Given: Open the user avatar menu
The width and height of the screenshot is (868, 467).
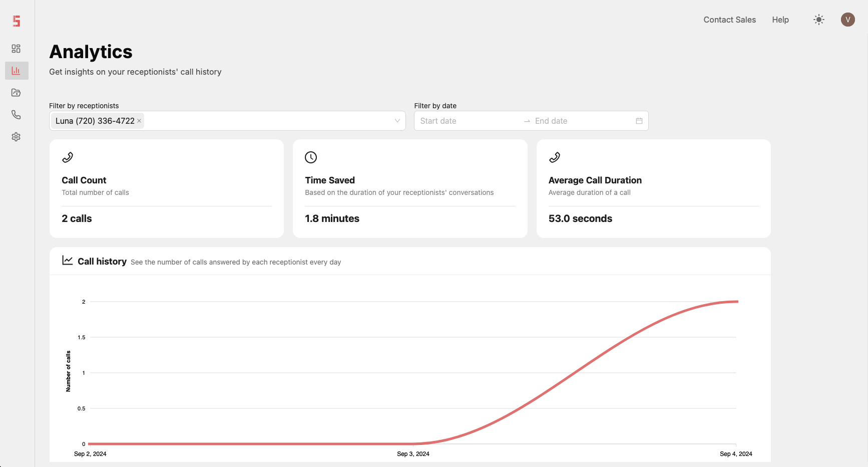Looking at the screenshot, I should pos(847,20).
